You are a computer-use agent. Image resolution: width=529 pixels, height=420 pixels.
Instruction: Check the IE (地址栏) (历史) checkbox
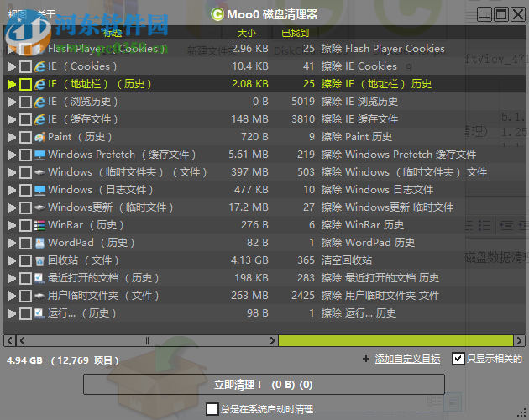[25, 84]
